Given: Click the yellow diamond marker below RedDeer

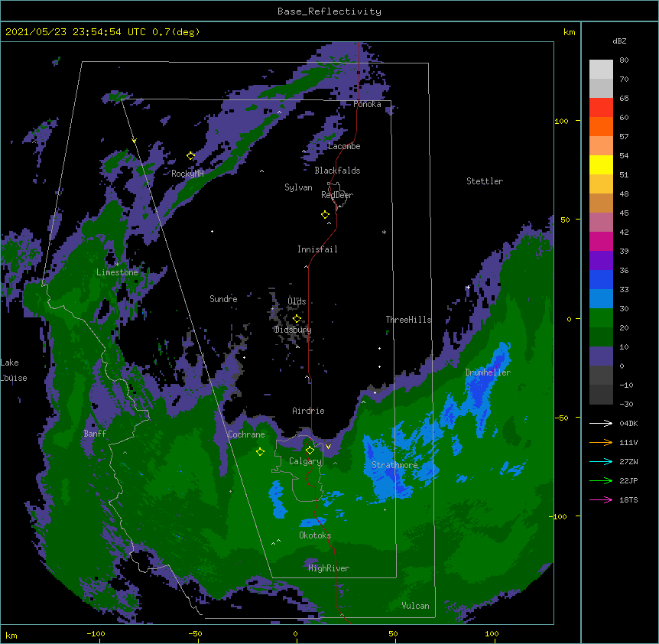Looking at the screenshot, I should (x=325, y=215).
